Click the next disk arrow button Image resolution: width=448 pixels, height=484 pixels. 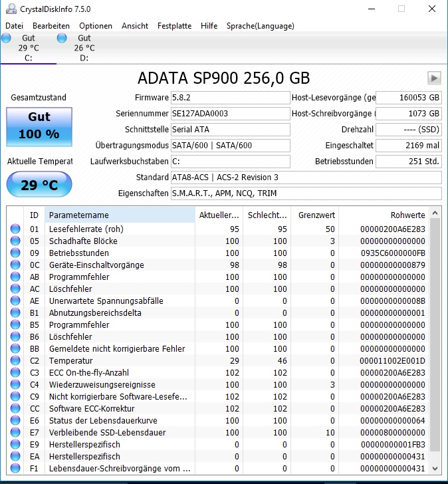(434, 78)
